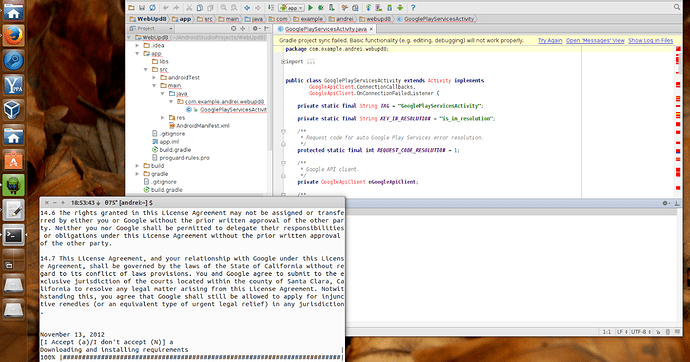690x362 pixels.
Task: Open Y PPA Manager from the launcher
Action: click(13, 84)
